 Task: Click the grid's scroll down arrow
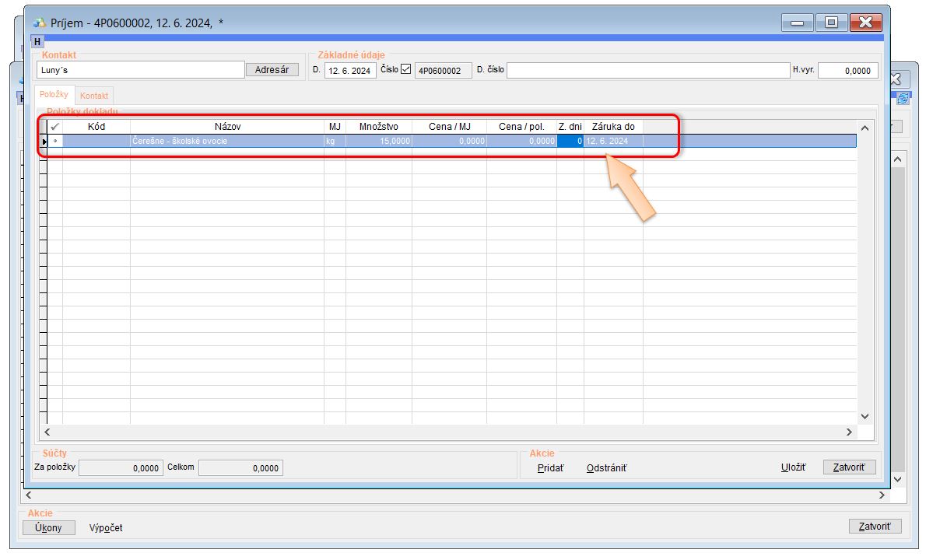(865, 417)
